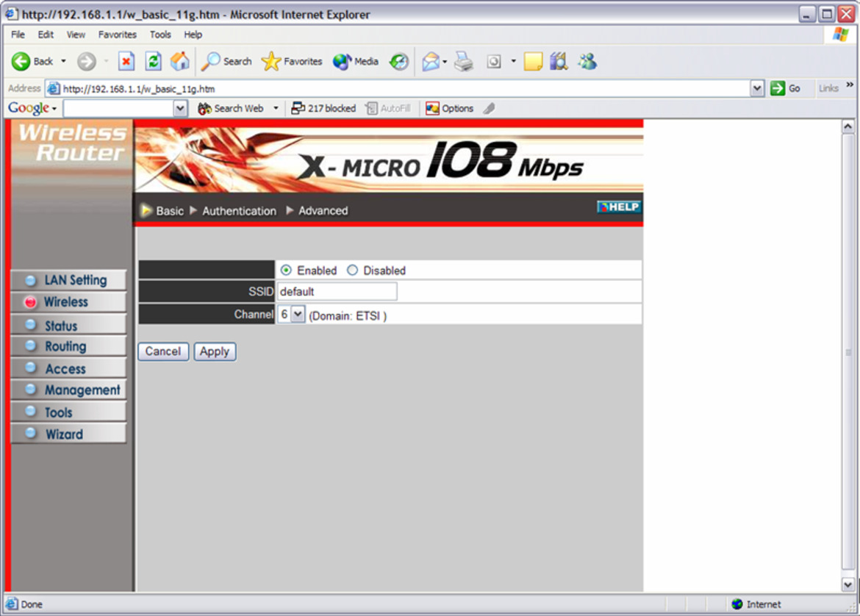Screen dimensions: 860x616
Task: Click the scrollbar up arrow
Action: [848, 126]
